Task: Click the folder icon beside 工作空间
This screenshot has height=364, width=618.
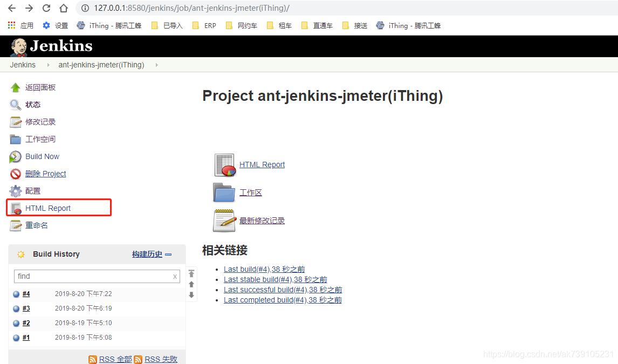Action: [16, 140]
